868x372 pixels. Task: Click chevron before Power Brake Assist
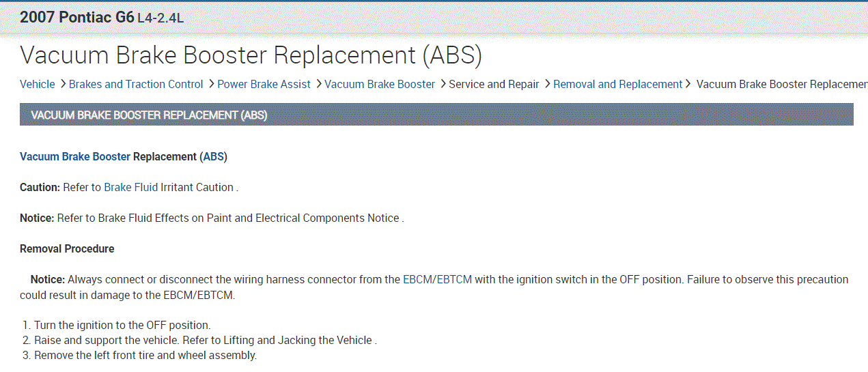coord(211,84)
